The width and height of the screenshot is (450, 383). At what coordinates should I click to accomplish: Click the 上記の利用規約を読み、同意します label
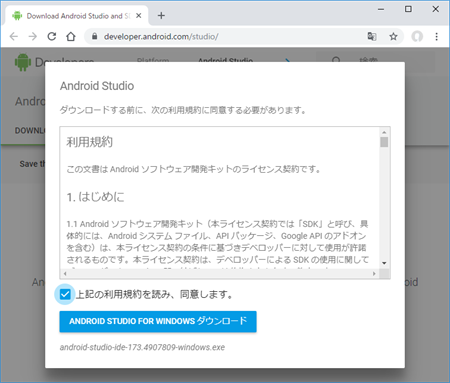154,295
